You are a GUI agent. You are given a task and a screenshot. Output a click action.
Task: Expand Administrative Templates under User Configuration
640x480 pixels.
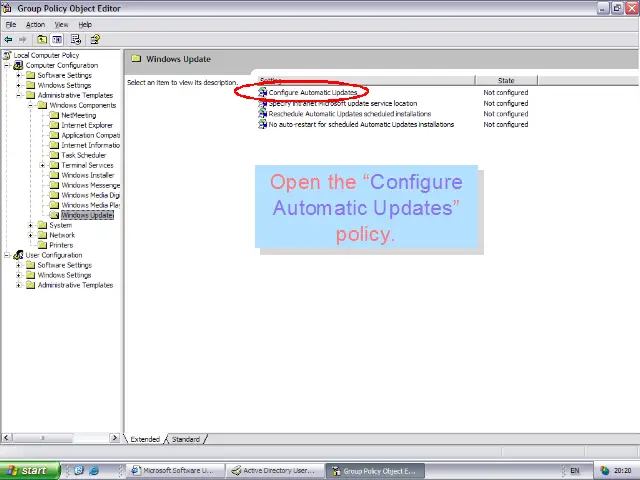click(18, 285)
